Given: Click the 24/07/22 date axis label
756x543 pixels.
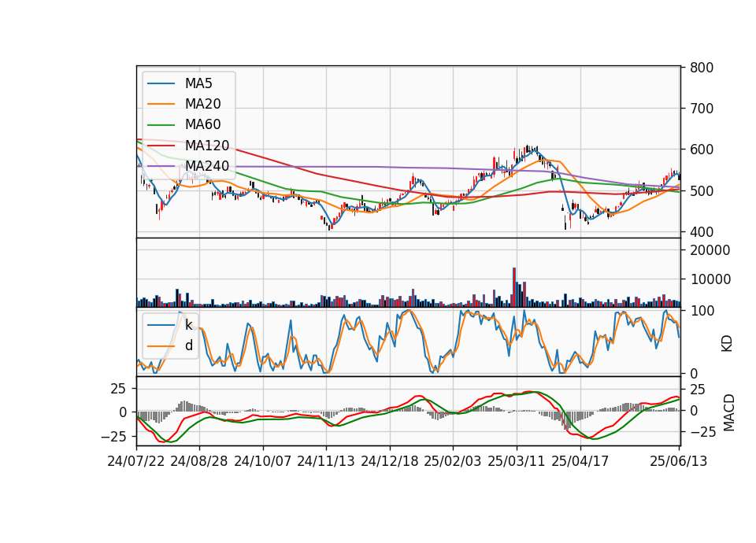Looking at the screenshot, I should [136, 461].
